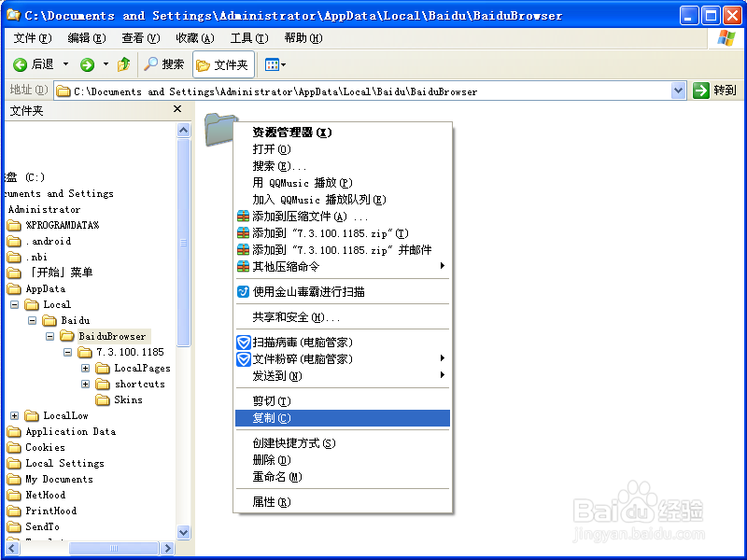
Task: Go up one folder level
Action: [x=124, y=64]
